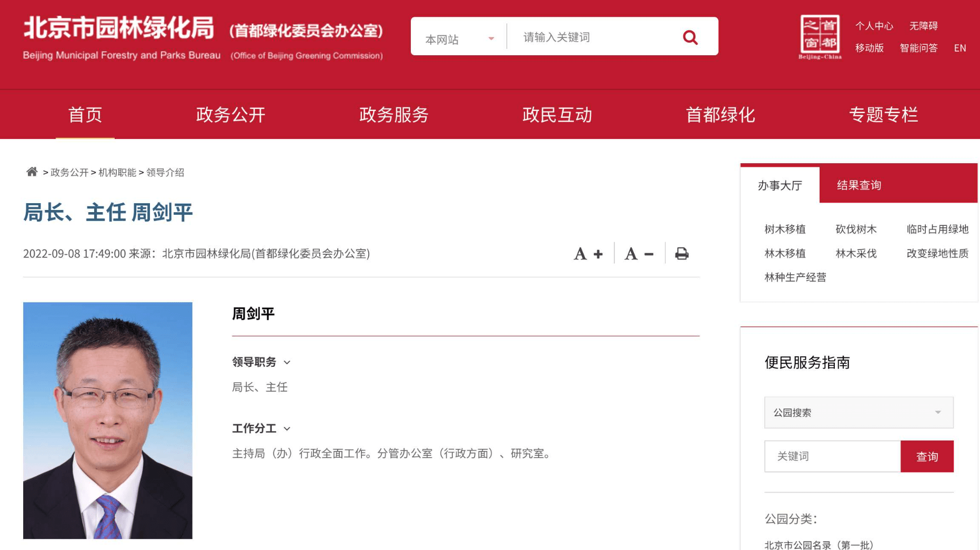Increase font size with A+ icon
980x550 pixels.
(588, 254)
